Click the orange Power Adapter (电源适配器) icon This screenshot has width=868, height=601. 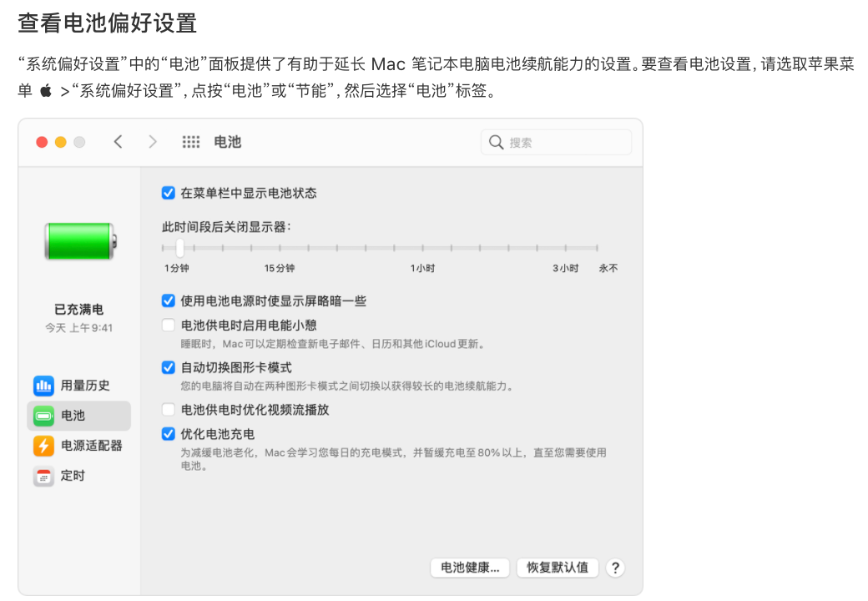(43, 446)
